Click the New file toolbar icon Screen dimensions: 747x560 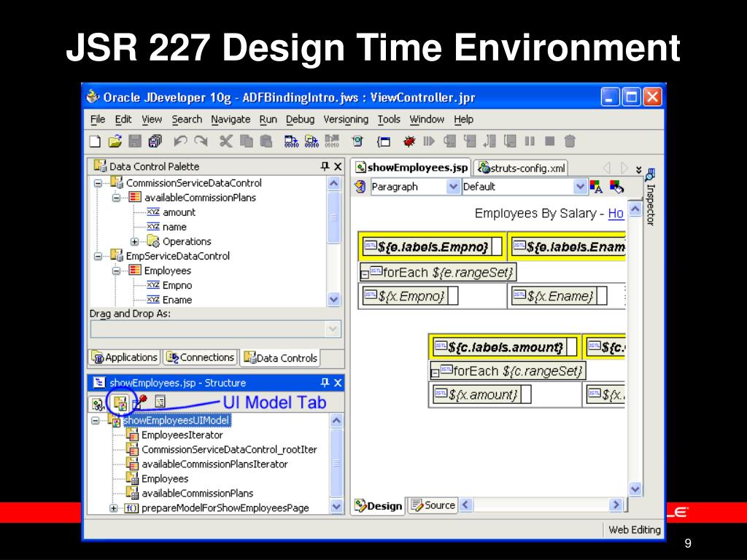[96, 141]
